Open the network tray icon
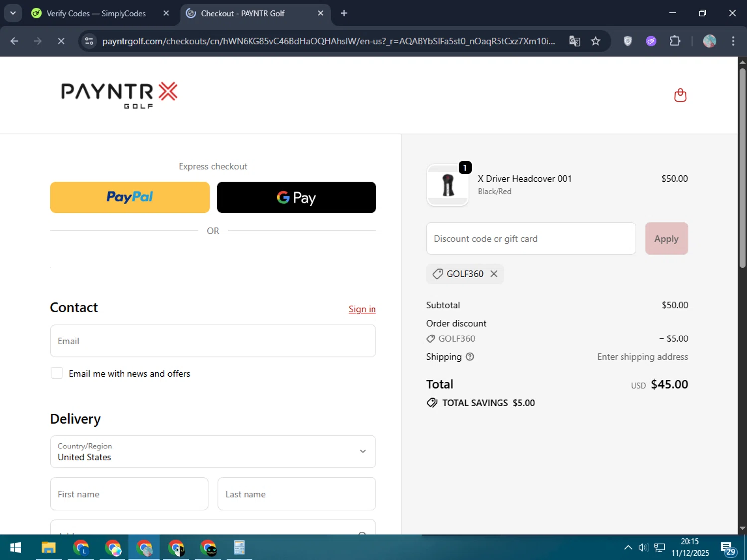747x560 pixels. (660, 548)
